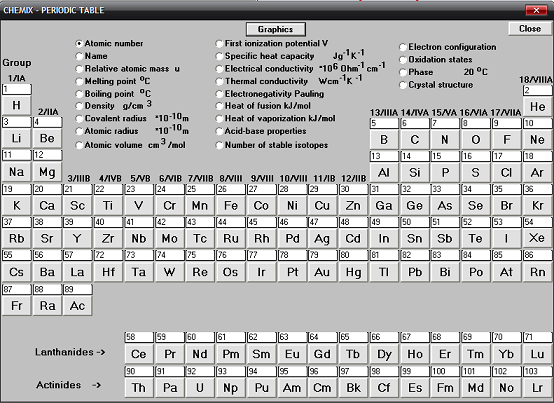Click the Hg element button
The image size is (554, 403).
click(353, 272)
